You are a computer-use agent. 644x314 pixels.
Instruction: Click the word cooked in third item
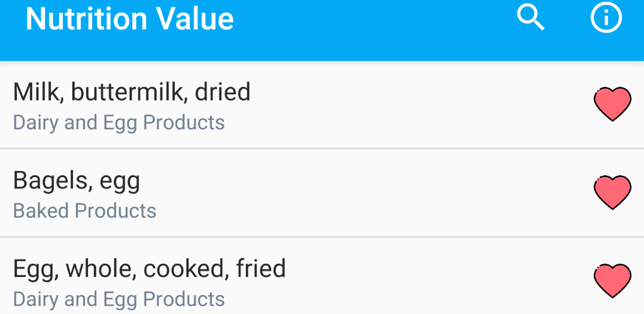pos(186,269)
